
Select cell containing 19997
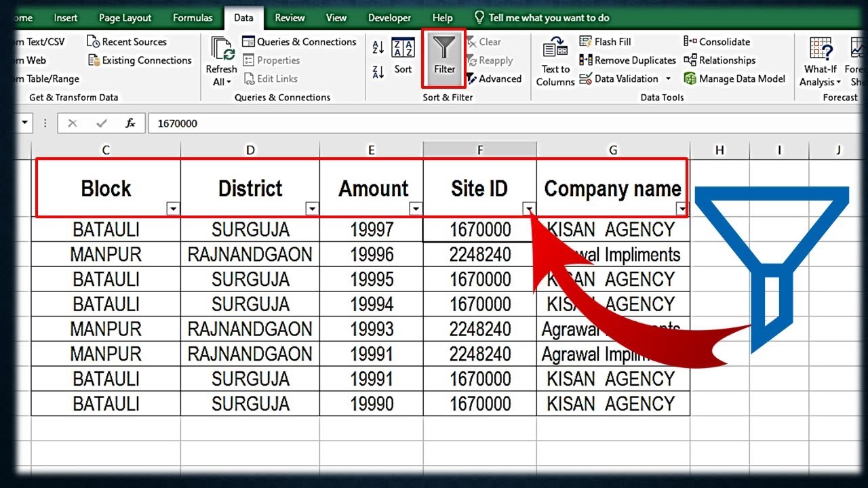coord(372,230)
